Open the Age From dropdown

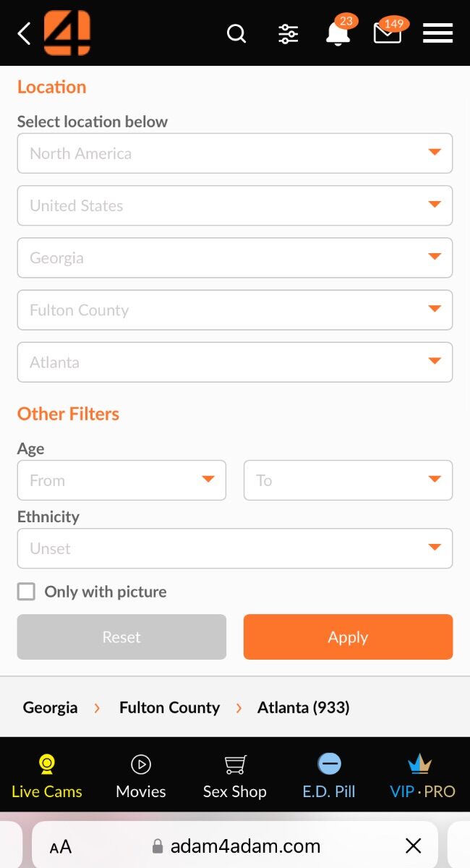coord(121,480)
